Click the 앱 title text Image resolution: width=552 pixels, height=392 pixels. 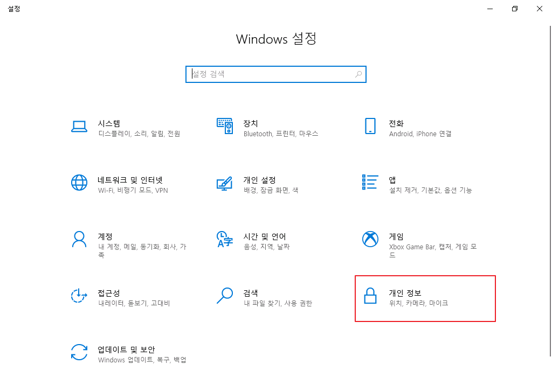[392, 180]
